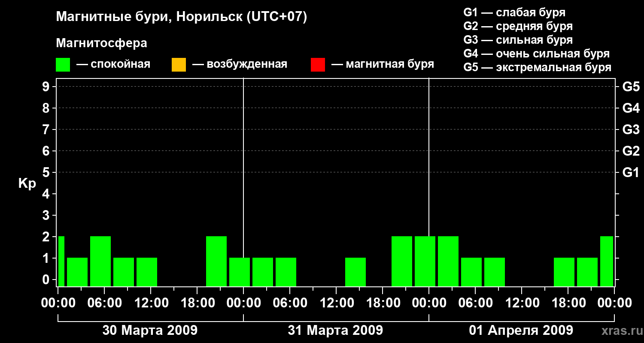Viewport: 644px width, 343px height.
Task: Click the '06:00' time label of 31 Марта
Action: [x=290, y=303]
